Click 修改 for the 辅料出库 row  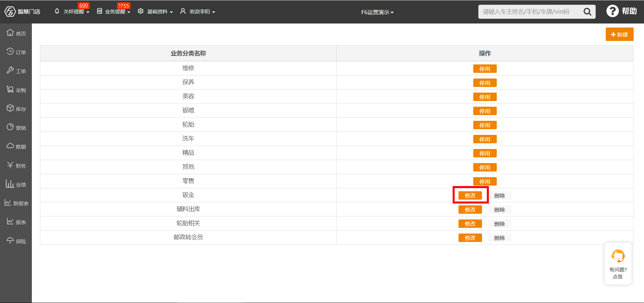pos(470,210)
